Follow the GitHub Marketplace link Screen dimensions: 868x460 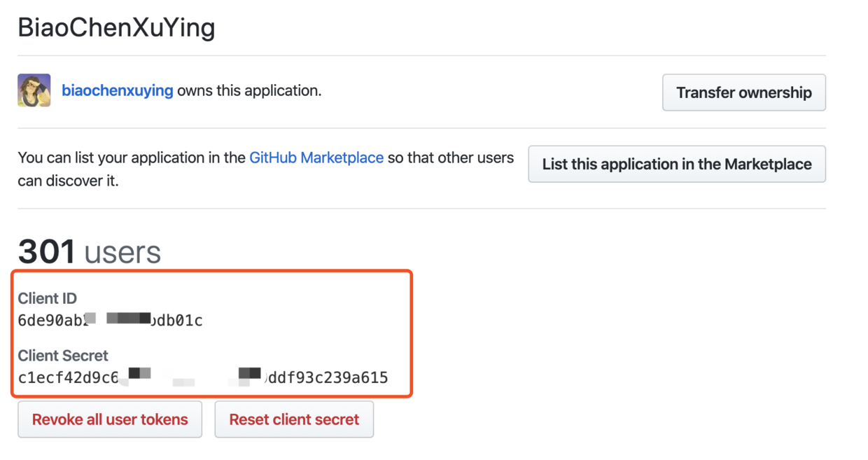[316, 158]
